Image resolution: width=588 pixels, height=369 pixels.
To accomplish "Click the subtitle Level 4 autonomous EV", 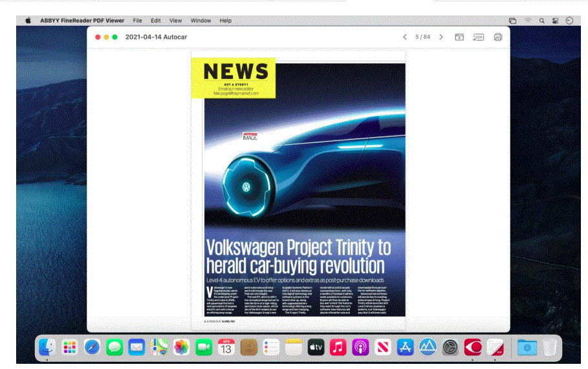I will 295,280.
